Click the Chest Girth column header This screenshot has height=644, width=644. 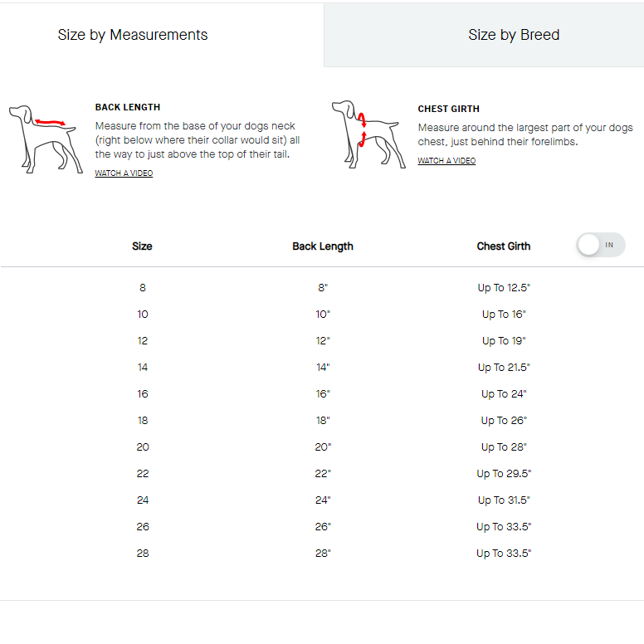[504, 246]
